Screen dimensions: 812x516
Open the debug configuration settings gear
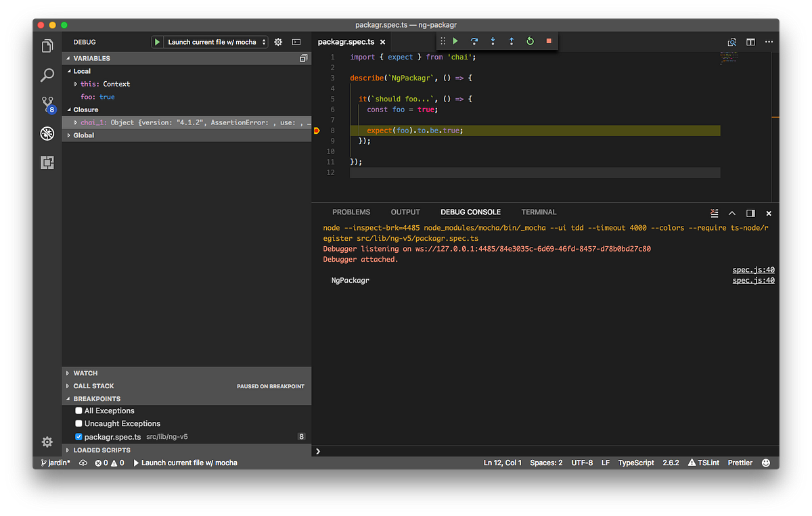pyautogui.click(x=277, y=41)
